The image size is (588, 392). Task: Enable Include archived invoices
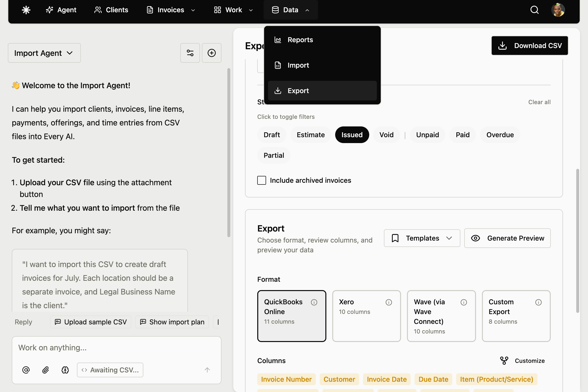coord(261,180)
